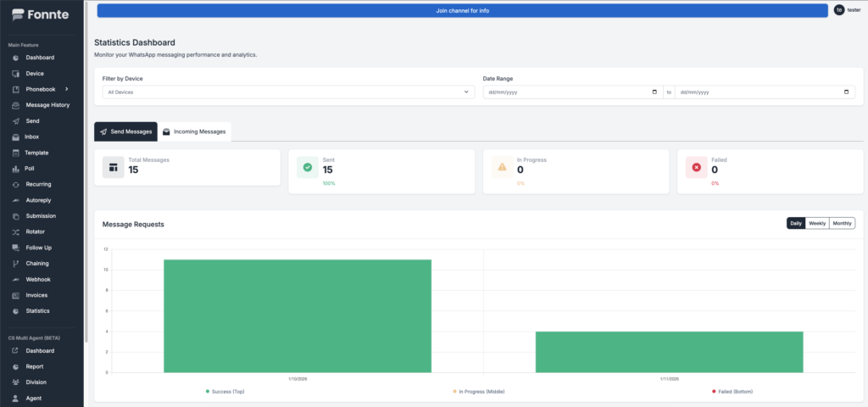The height and width of the screenshot is (407, 868).
Task: Switch chart to Weekly view
Action: point(816,223)
